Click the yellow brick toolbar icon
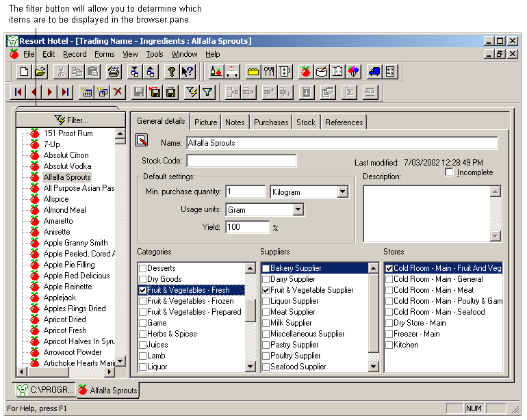 coord(253,72)
